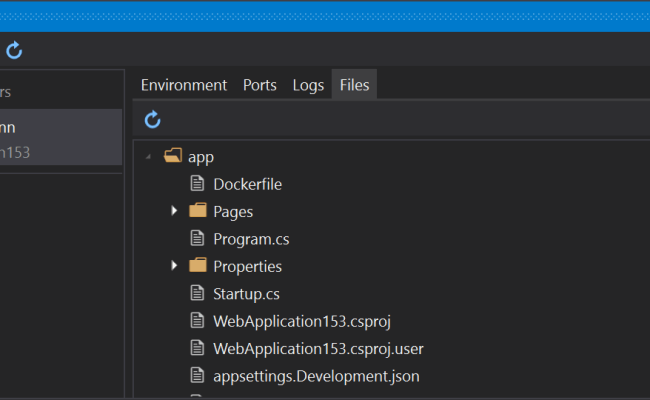Show the Logs tab
This screenshot has height=400, width=650.
pyautogui.click(x=308, y=85)
